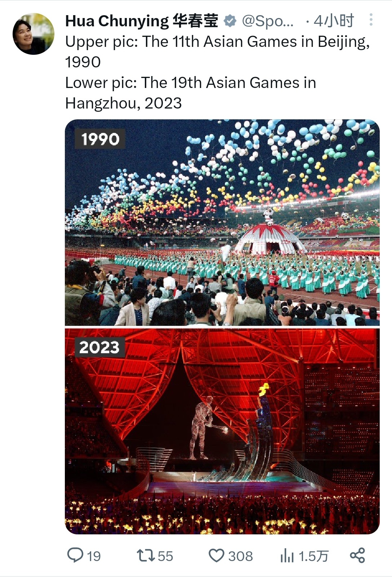
Task: Click the 2023 label on lower picture
Action: (99, 347)
